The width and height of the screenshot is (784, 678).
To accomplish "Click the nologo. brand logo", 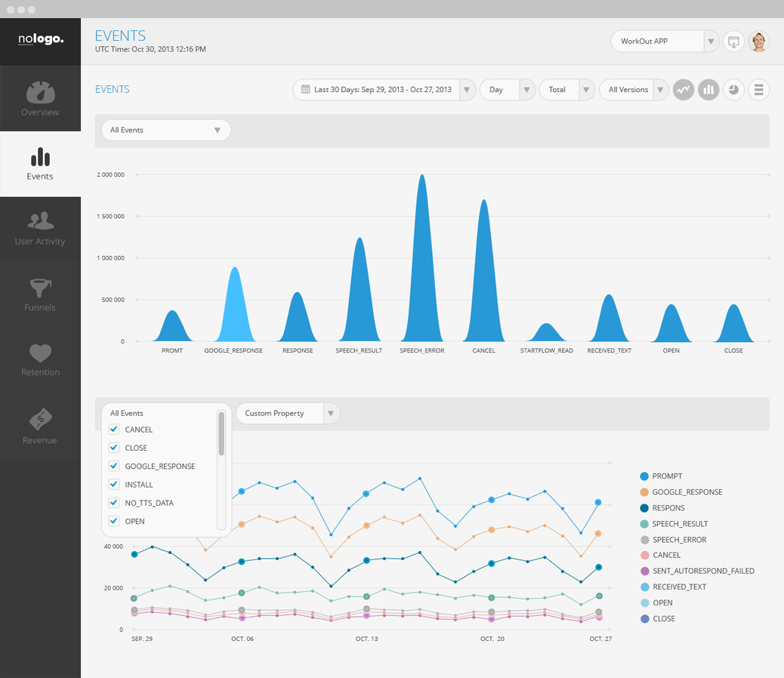I will 41,39.
